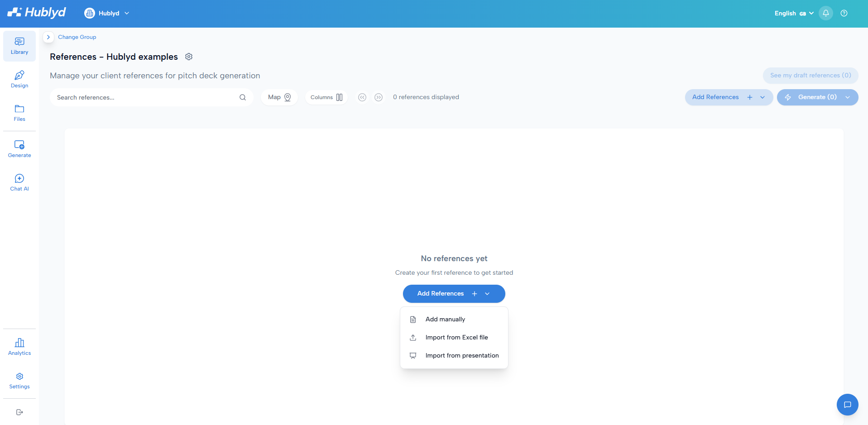Open the Library section in sidebar
Image resolution: width=868 pixels, height=425 pixels.
[x=19, y=46]
